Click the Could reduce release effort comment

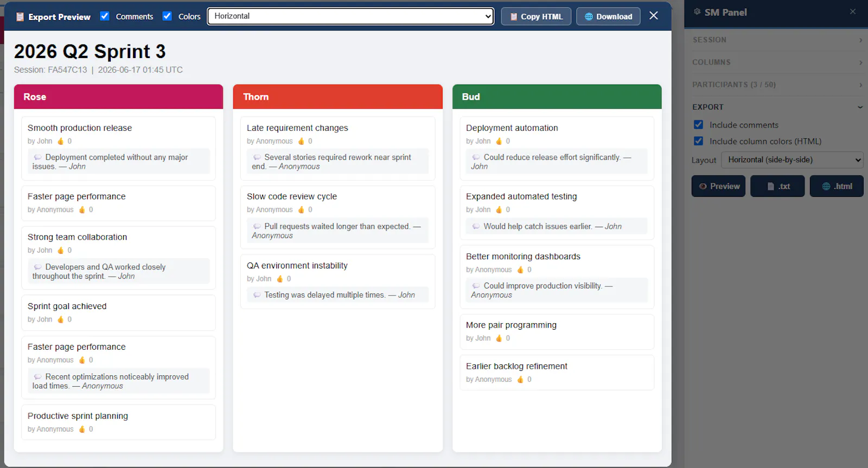click(x=557, y=162)
